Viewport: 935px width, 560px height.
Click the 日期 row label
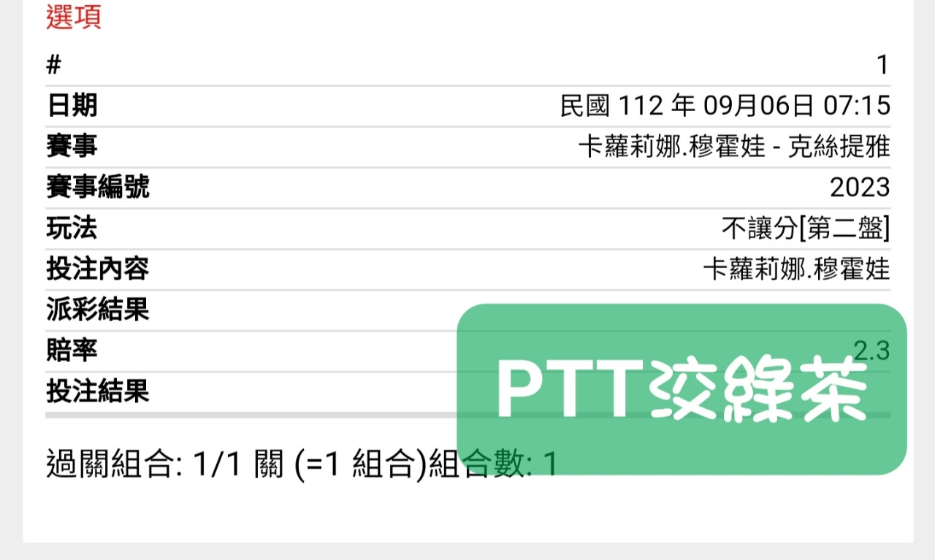tap(72, 106)
